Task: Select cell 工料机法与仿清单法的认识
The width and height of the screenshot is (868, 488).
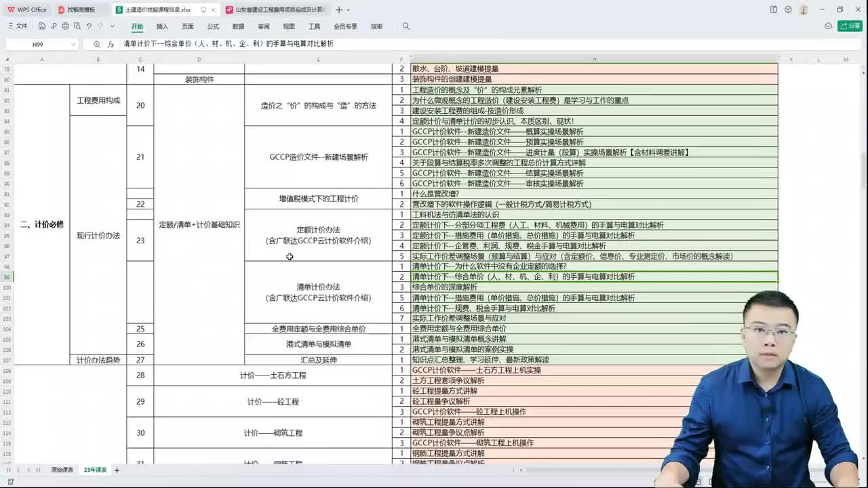Action: (x=594, y=215)
